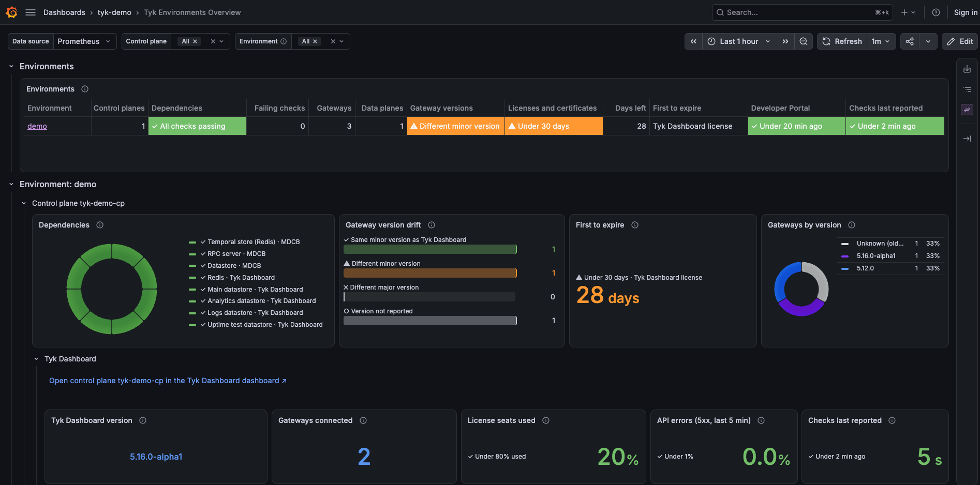Toggle the 5.16.0-alpha1 legend series

(876, 256)
